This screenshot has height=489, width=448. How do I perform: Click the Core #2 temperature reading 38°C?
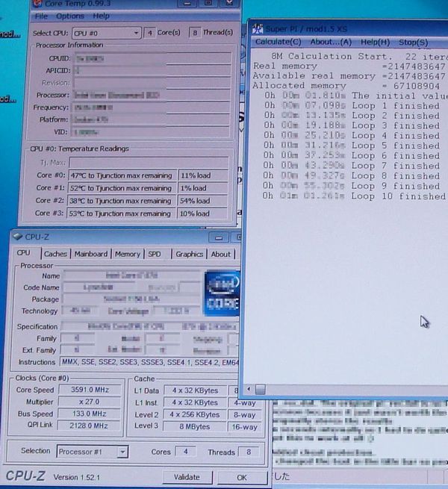[x=122, y=201]
